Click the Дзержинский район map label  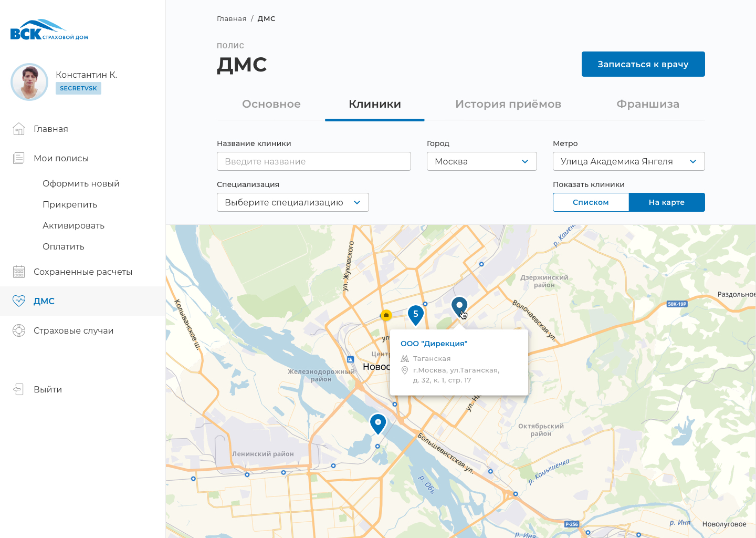click(544, 281)
